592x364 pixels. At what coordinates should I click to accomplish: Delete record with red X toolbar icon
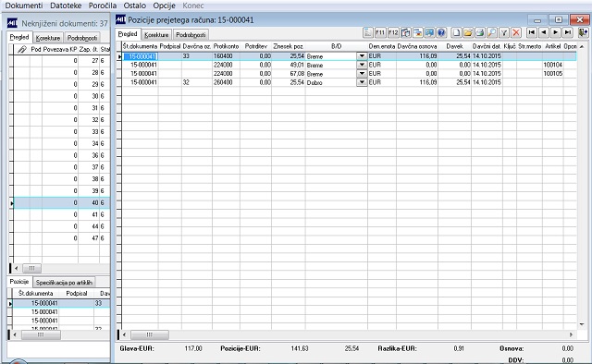516,33
